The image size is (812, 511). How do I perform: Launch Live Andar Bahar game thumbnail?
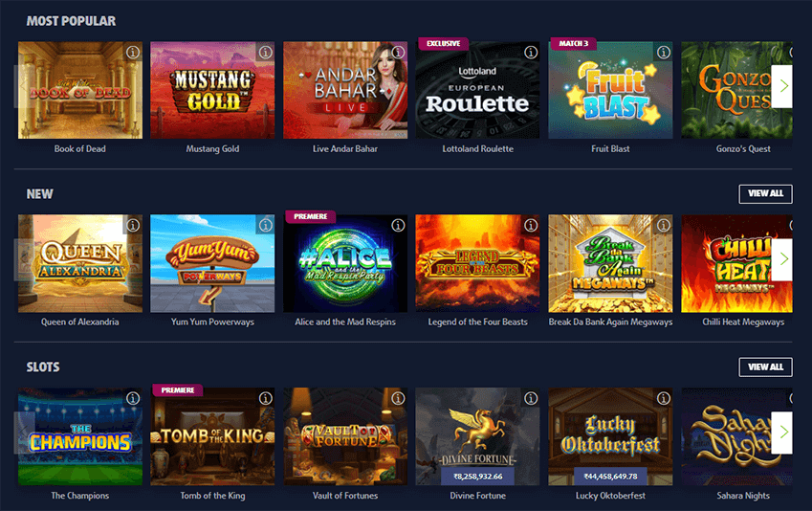(345, 90)
